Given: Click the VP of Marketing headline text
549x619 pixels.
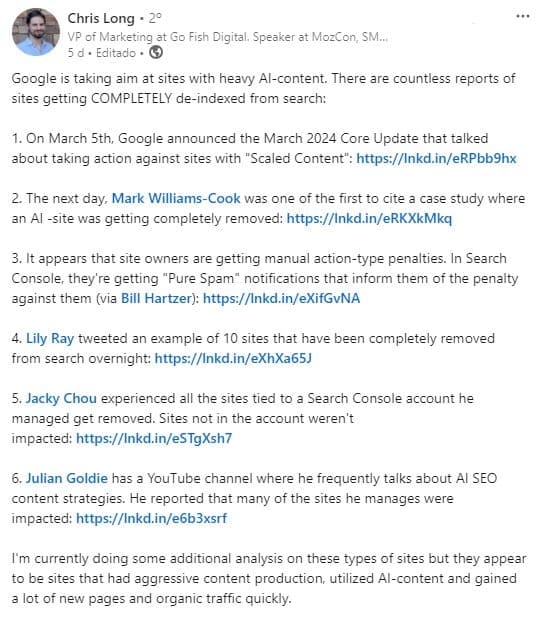Looking at the screenshot, I should click(x=227, y=37).
